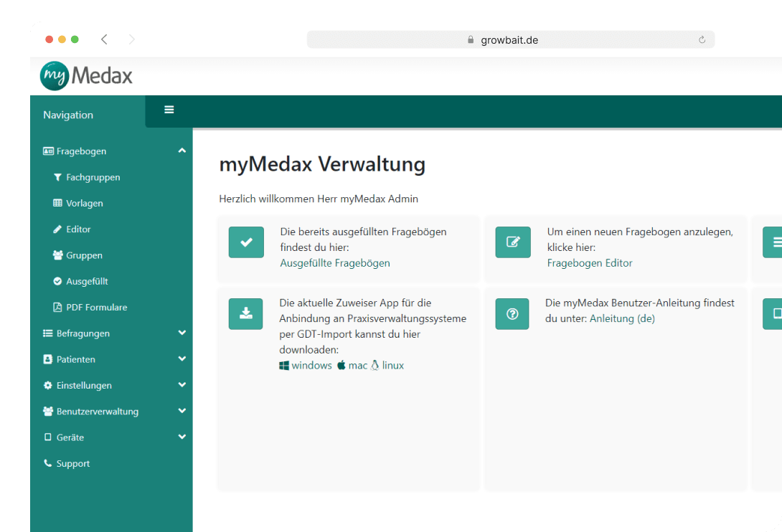Click the Fachgruppen filter icon
The height and width of the screenshot is (532, 782).
click(x=58, y=178)
